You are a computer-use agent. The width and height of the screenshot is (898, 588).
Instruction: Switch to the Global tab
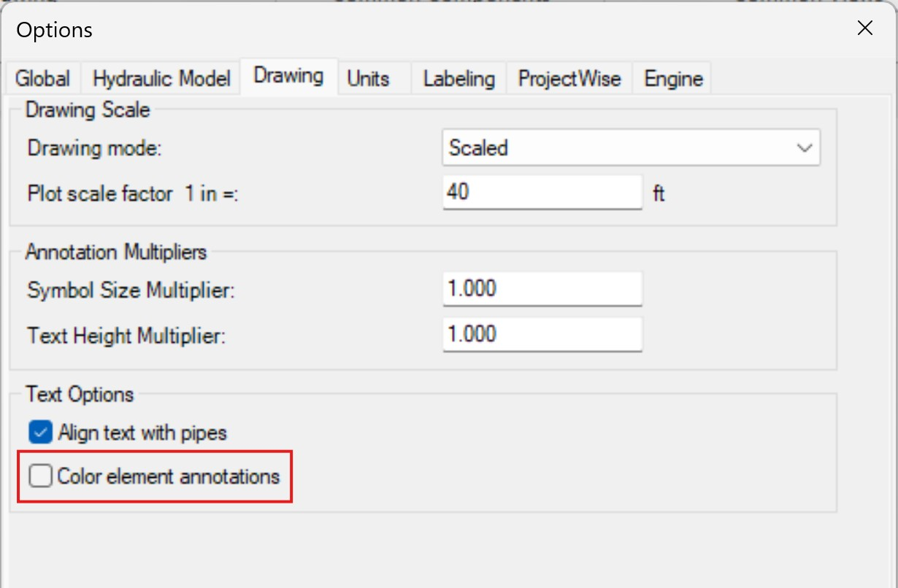(43, 79)
